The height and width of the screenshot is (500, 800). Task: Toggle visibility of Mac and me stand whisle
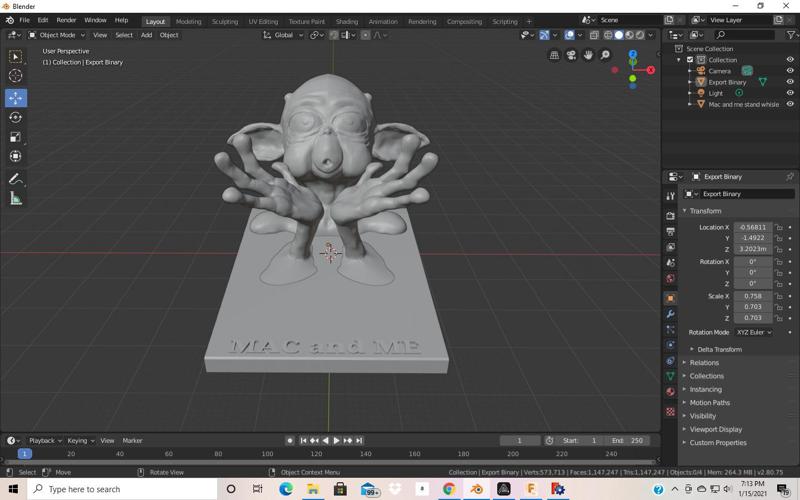point(790,104)
